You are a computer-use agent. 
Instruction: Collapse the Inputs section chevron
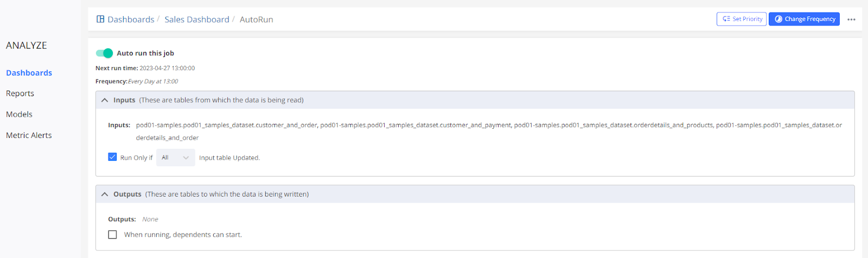[105, 100]
